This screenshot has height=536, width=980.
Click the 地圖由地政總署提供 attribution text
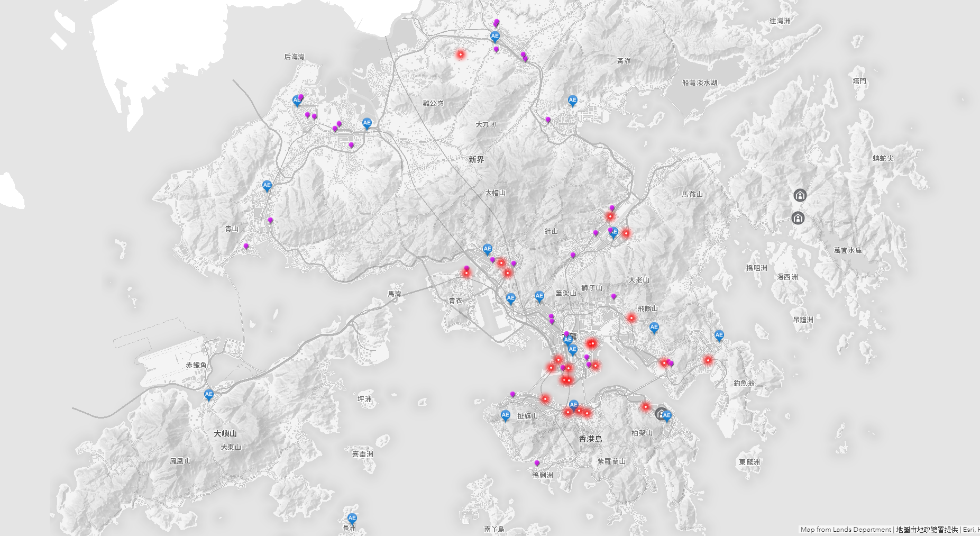[927, 529]
